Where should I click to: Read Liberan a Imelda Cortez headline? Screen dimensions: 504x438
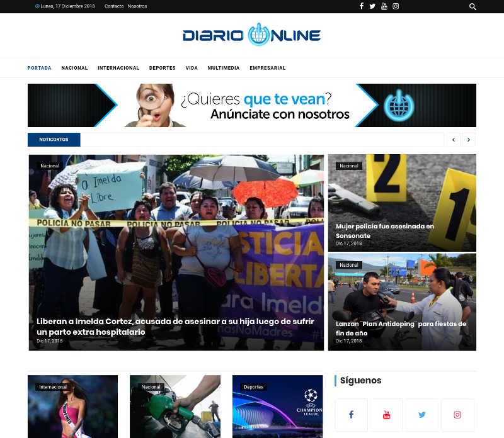[x=175, y=326]
